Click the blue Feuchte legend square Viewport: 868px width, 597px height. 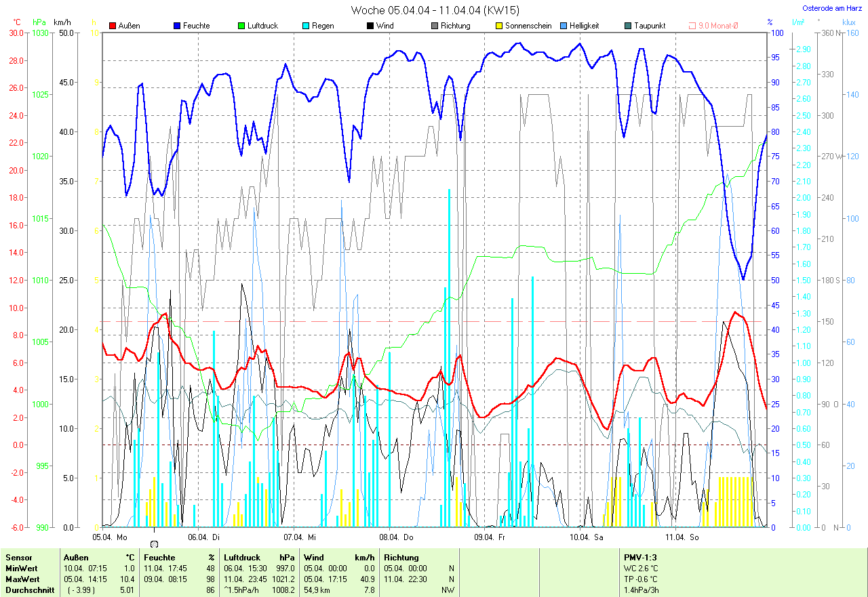(177, 26)
